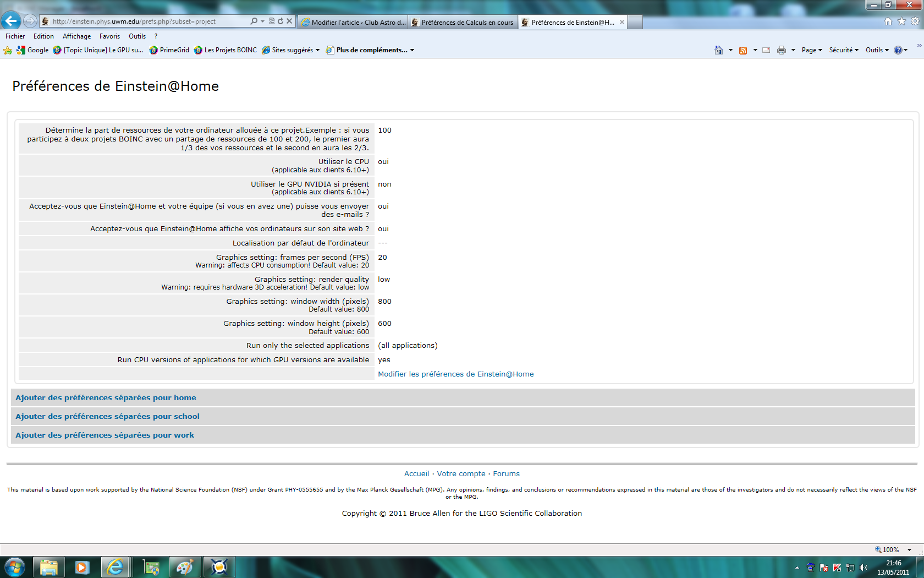Open the Edition menu
Image resolution: width=924 pixels, height=578 pixels.
(x=43, y=36)
